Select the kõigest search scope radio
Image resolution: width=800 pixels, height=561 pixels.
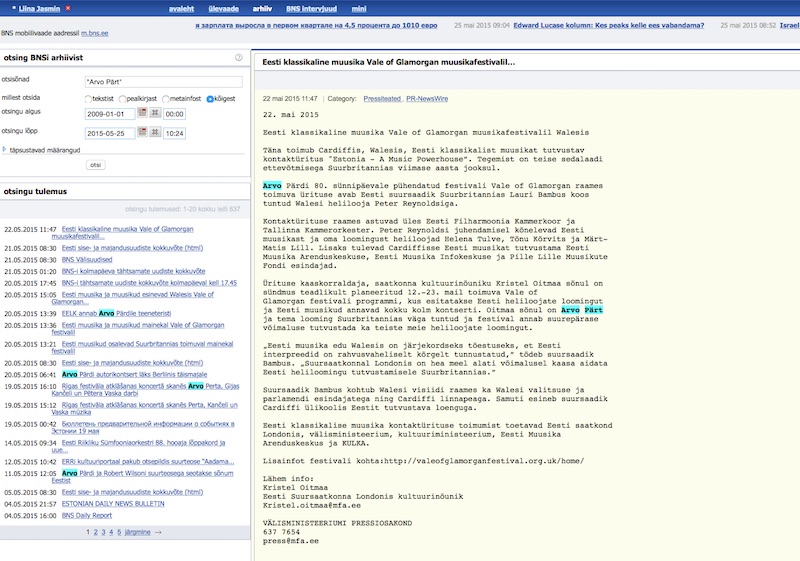click(210, 99)
